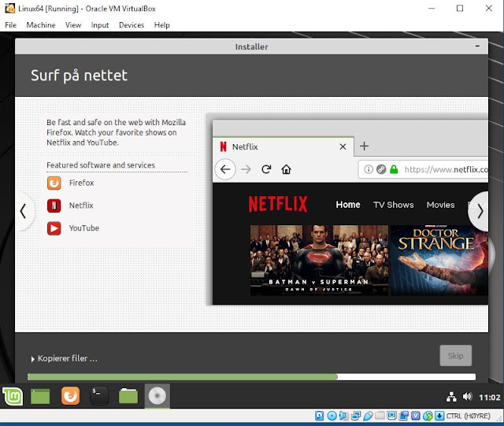This screenshot has width=504, height=426.
Task: Click the green padlock in address bar
Action: click(394, 169)
